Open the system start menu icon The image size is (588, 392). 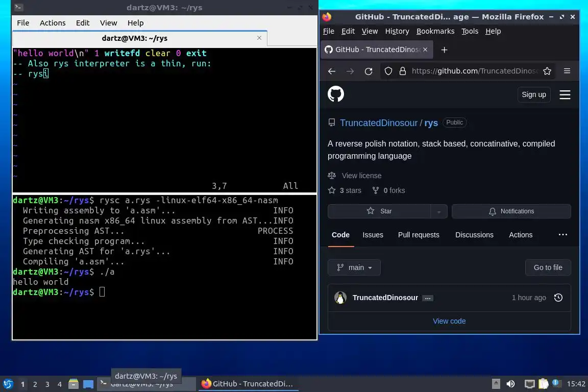(8, 384)
